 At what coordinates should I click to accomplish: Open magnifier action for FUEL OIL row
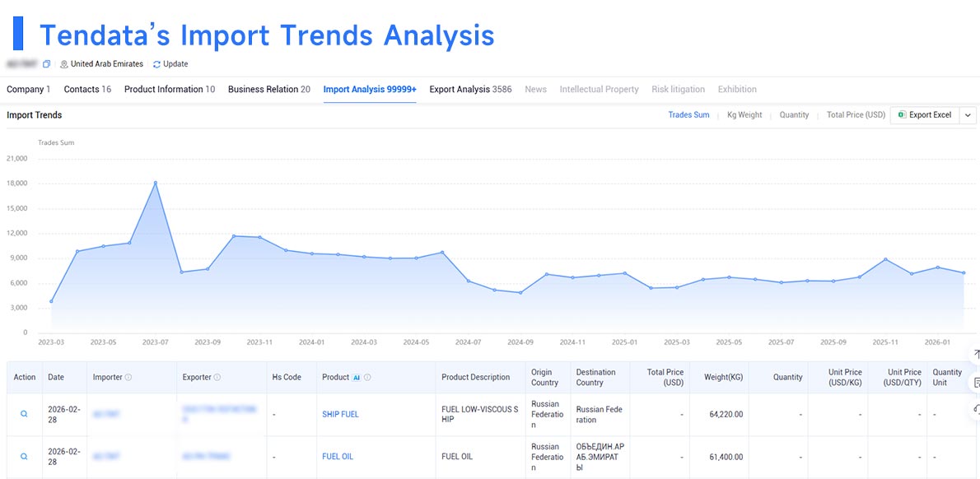pos(24,457)
